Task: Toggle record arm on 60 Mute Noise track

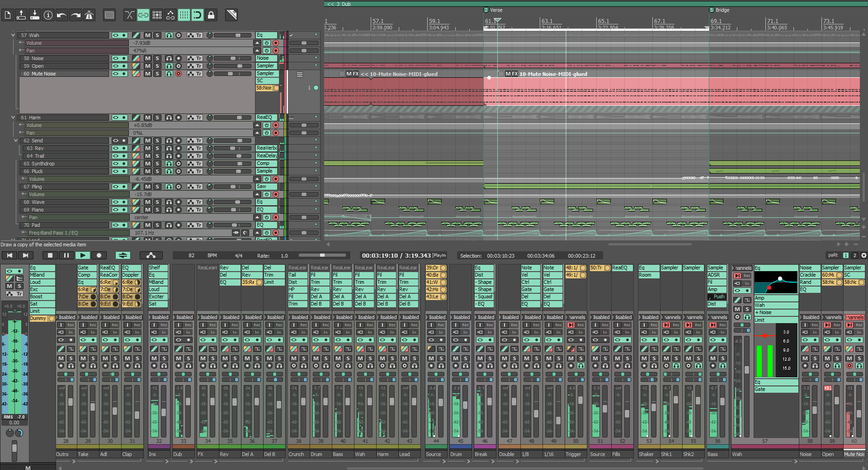Action: [x=179, y=74]
